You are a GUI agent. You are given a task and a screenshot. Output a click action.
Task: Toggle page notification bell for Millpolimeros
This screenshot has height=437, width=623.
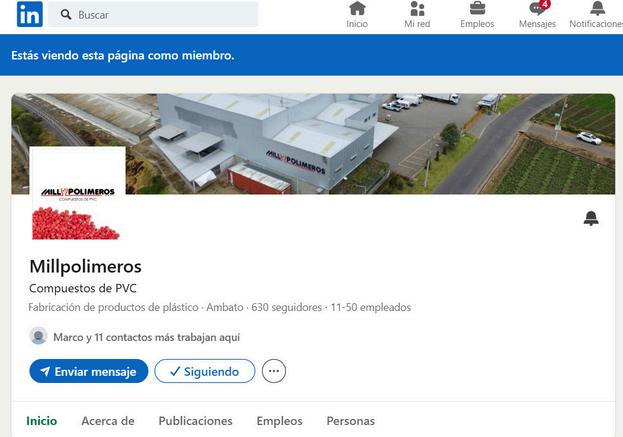591,218
